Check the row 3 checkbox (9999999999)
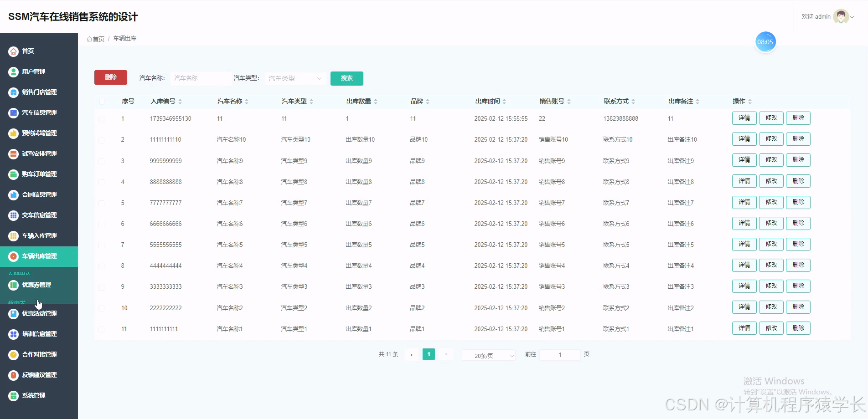This screenshot has width=868, height=419. [x=102, y=161]
